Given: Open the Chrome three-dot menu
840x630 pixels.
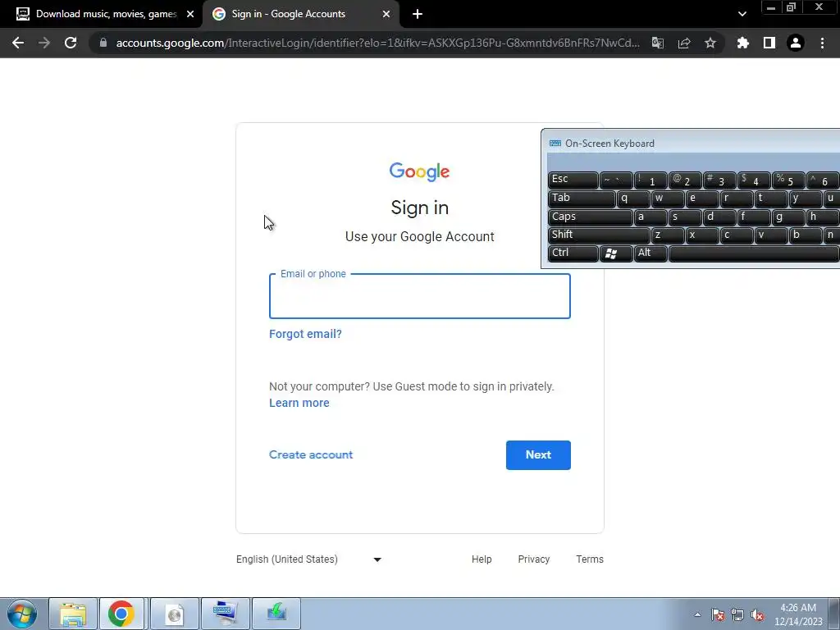Looking at the screenshot, I should pyautogui.click(x=822, y=43).
